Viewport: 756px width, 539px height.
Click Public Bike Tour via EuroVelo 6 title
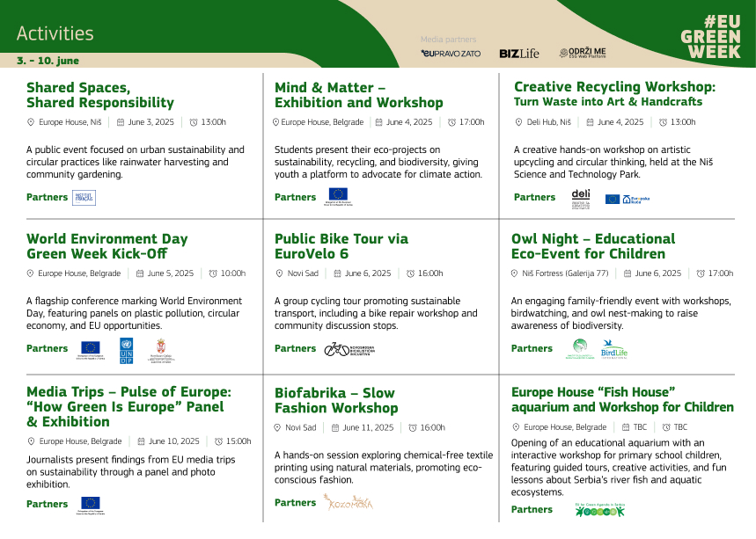pyautogui.click(x=341, y=246)
